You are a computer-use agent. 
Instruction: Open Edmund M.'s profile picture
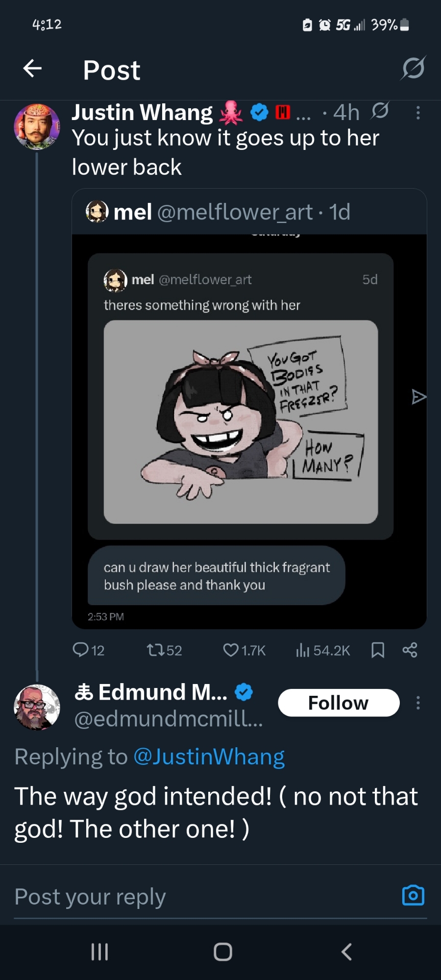[37, 707]
